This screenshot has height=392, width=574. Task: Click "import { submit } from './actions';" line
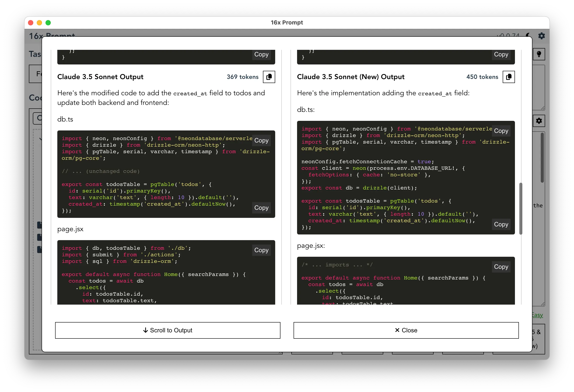121,255
